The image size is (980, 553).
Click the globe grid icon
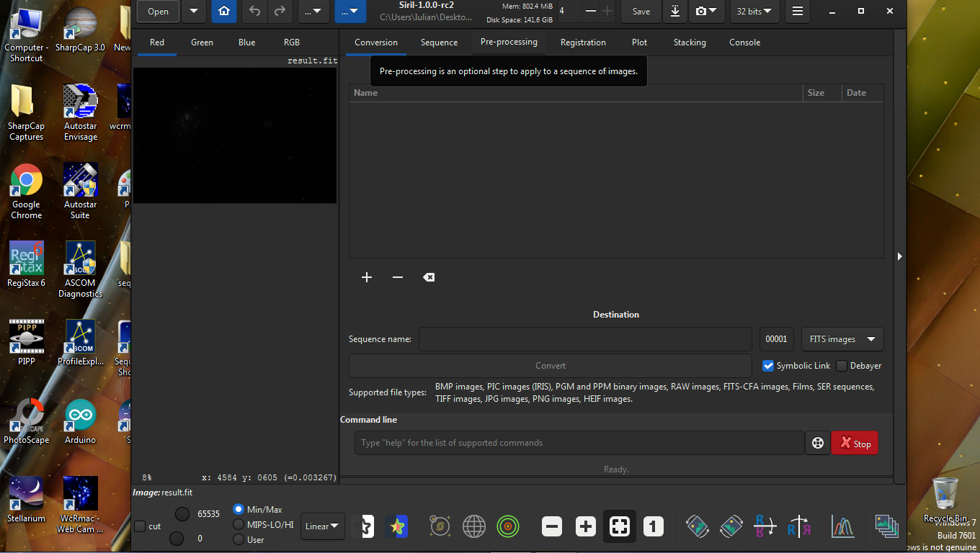[474, 526]
